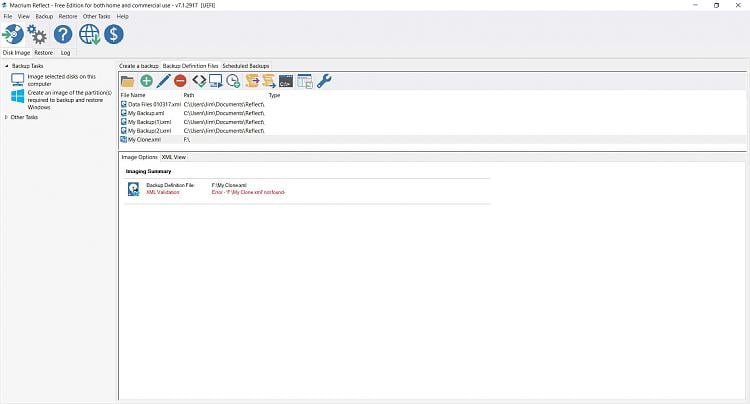
Task: Click the Backup Definition File label
Action: pos(170,185)
